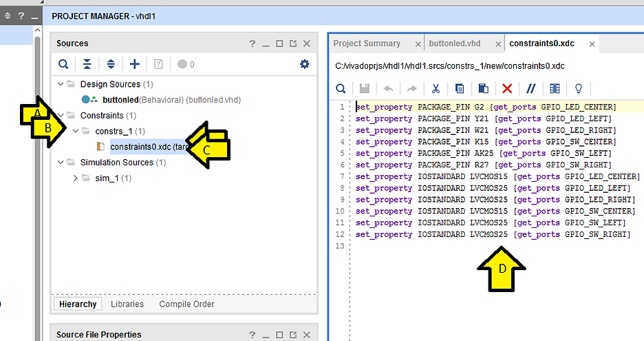Close the Project Summary tab
Viewport: 644px width, 341px height.
(x=418, y=44)
